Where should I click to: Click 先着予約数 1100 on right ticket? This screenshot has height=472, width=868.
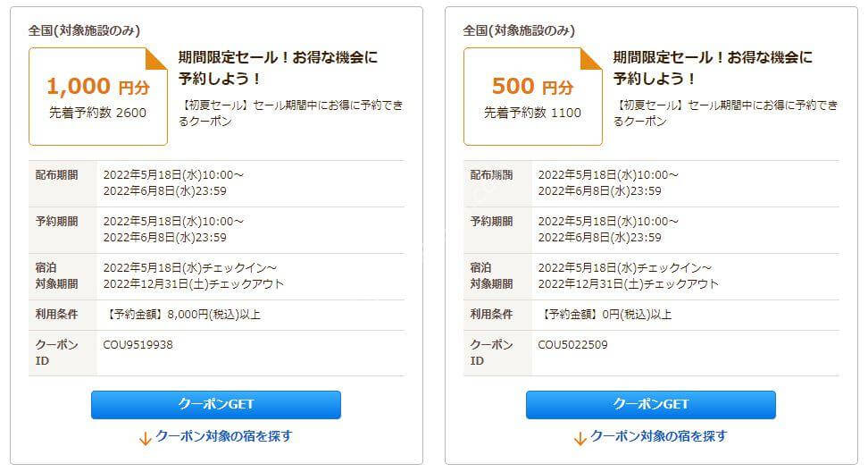click(x=532, y=113)
